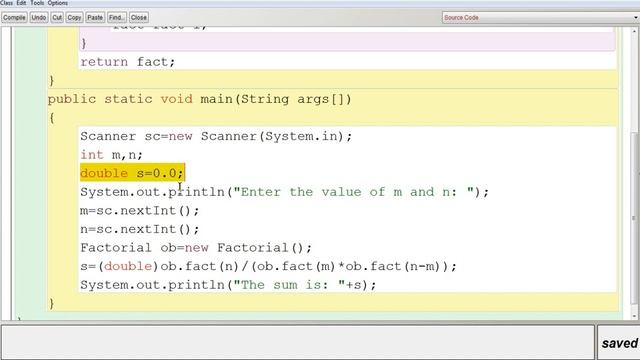Click the compiler message area at bottom

(298, 342)
